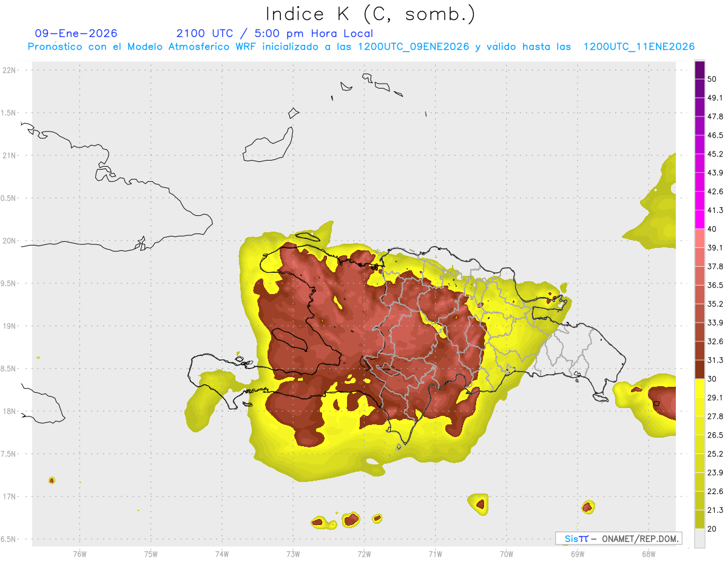Click the colorbar value 45.2
Viewport: 728px width, 562px height.
coord(715,154)
